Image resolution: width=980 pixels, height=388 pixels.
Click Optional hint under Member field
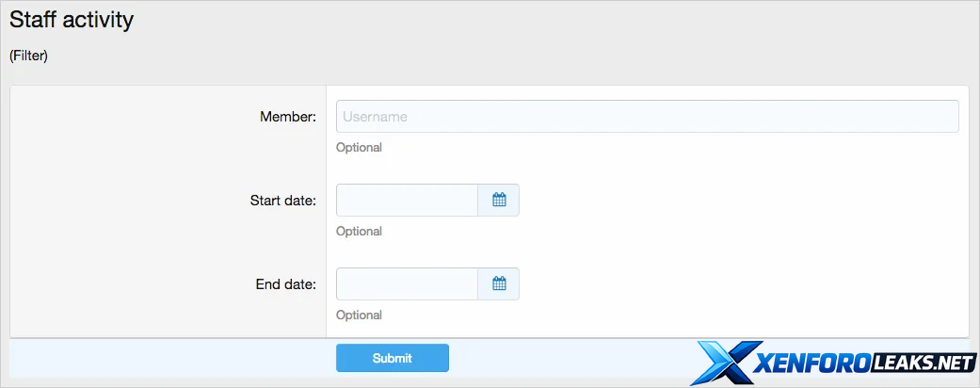(359, 148)
